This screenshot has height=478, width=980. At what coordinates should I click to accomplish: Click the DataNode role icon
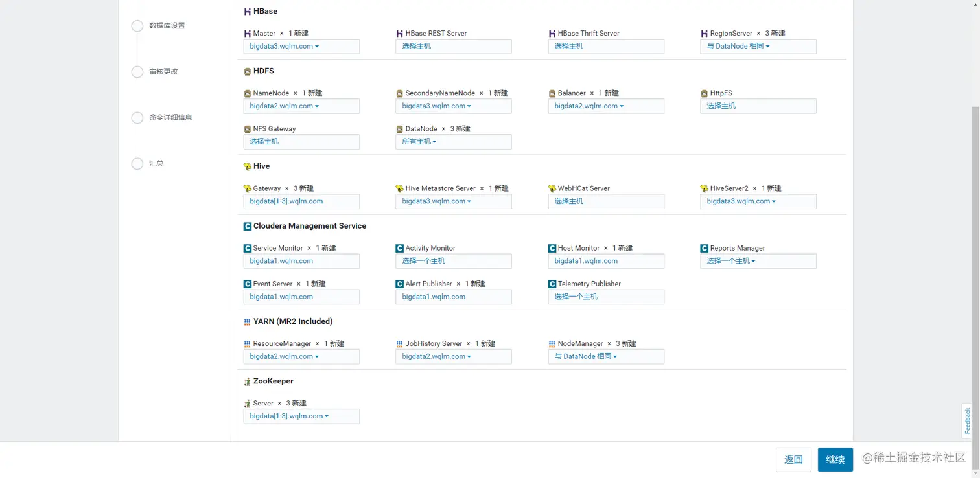[x=400, y=129]
